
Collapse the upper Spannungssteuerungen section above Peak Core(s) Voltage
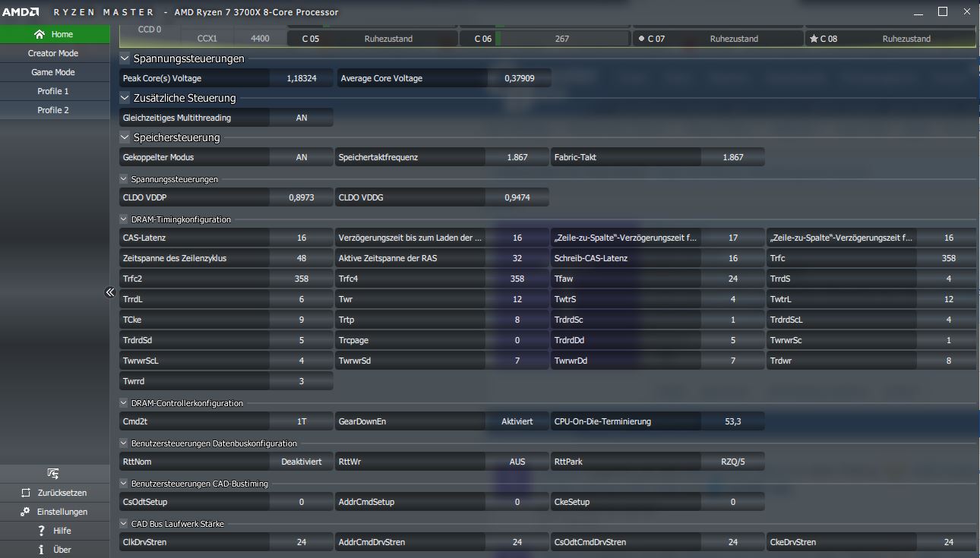tap(125, 58)
